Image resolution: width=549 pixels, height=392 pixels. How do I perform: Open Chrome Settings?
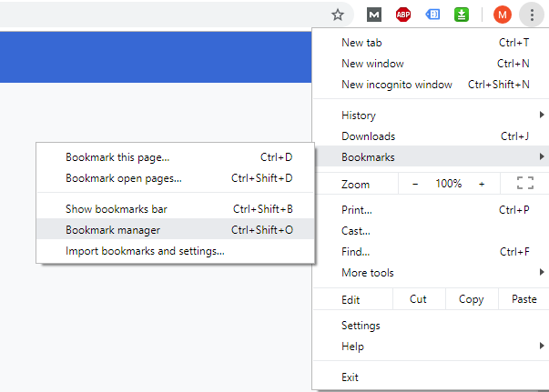pyautogui.click(x=431, y=326)
